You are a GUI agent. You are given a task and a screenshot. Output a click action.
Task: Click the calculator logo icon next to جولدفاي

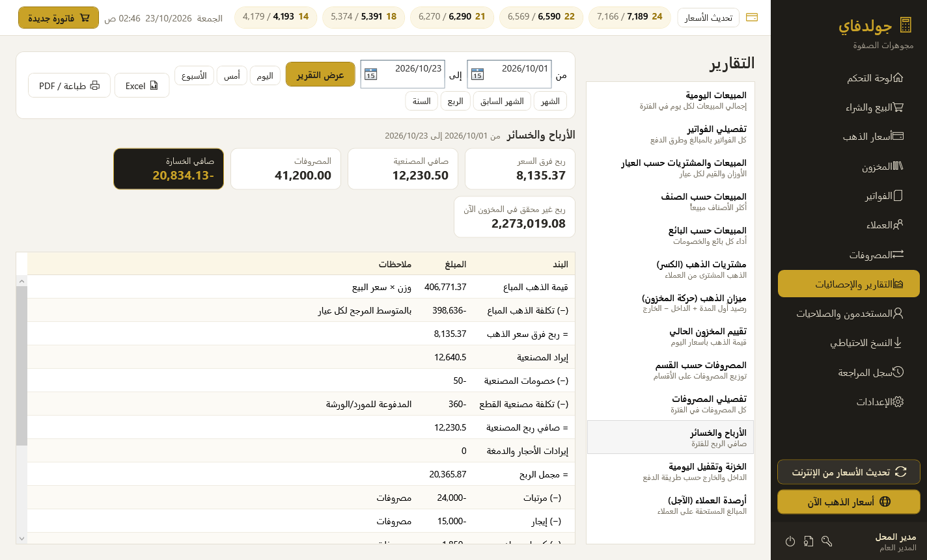click(906, 25)
